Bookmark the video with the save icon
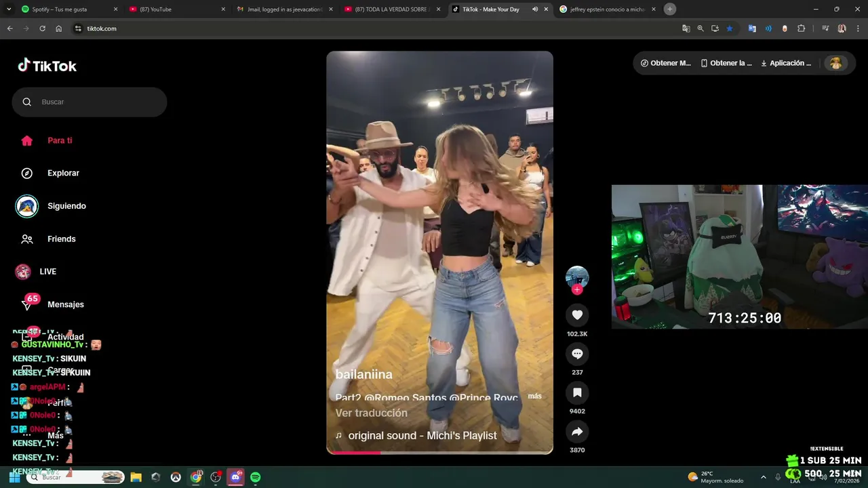 [x=577, y=392]
